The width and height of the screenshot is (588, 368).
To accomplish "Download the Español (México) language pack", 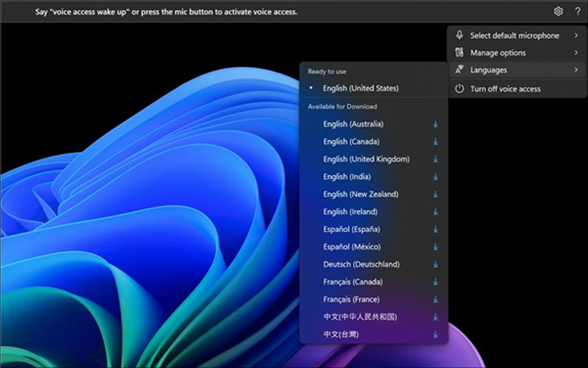I will 435,247.
